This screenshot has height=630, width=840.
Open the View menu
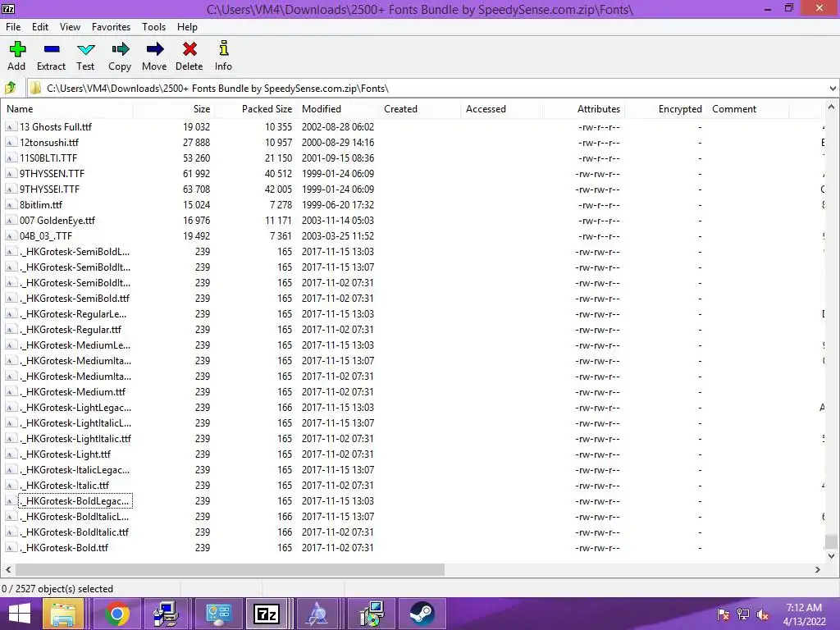coord(71,27)
